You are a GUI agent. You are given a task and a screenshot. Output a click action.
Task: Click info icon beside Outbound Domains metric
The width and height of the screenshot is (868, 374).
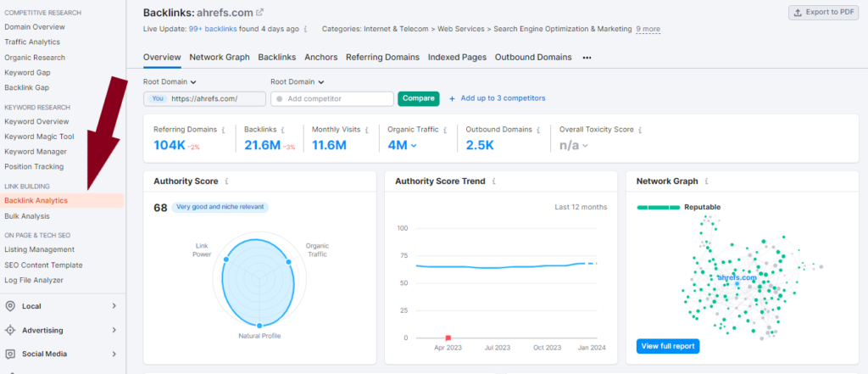click(x=538, y=130)
